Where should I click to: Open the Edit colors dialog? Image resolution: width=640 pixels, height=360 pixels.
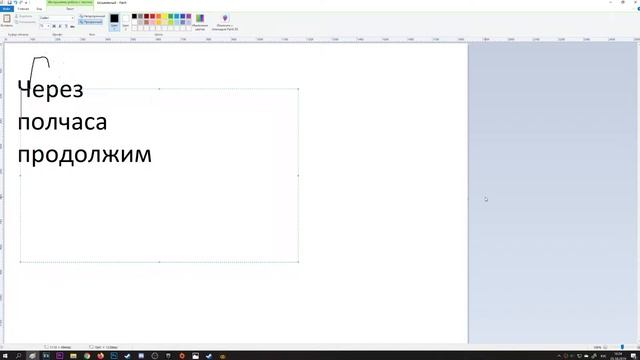click(x=200, y=22)
